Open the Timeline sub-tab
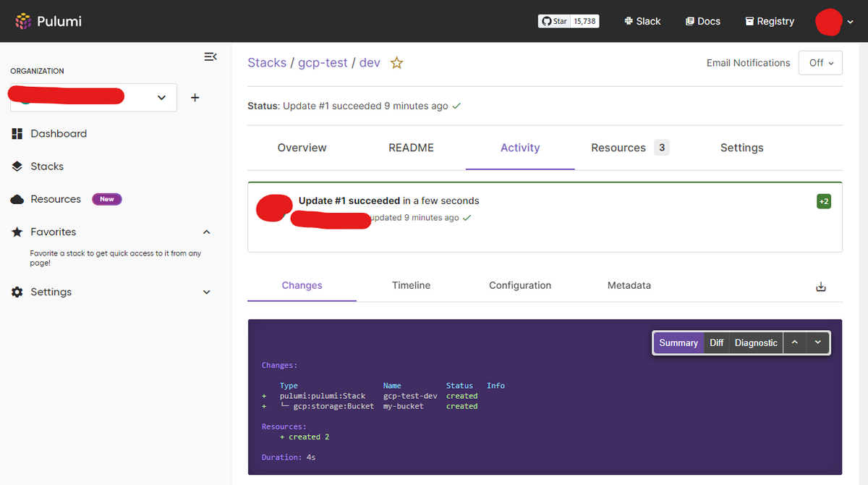Image resolution: width=868 pixels, height=485 pixels. (x=411, y=285)
